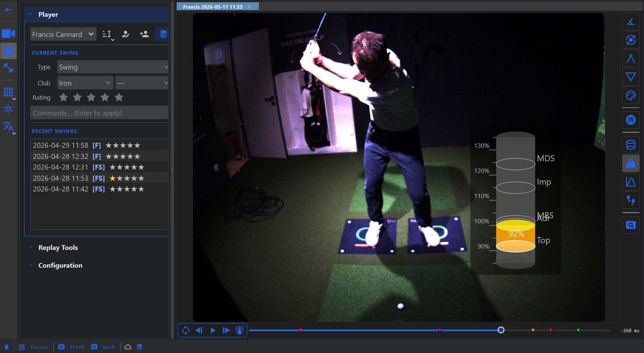Image resolution: width=644 pixels, height=353 pixels.
Task: Select the compass drawing tool
Action: [x=631, y=59]
